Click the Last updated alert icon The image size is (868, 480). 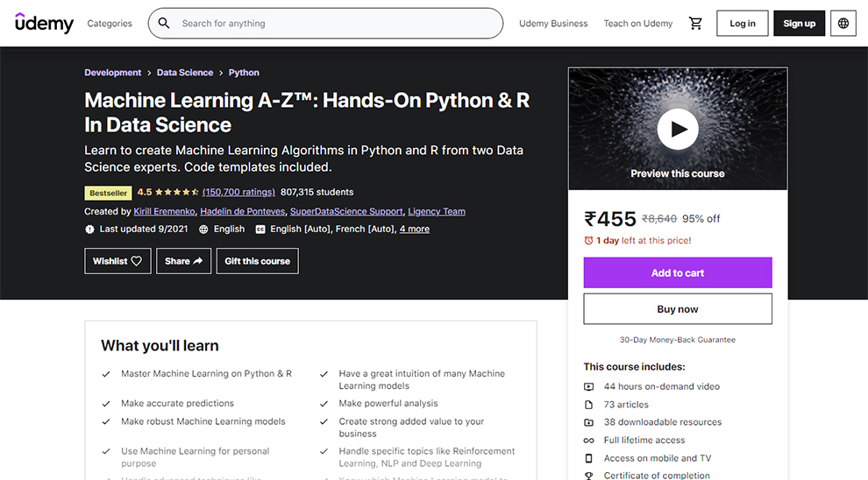click(x=89, y=229)
